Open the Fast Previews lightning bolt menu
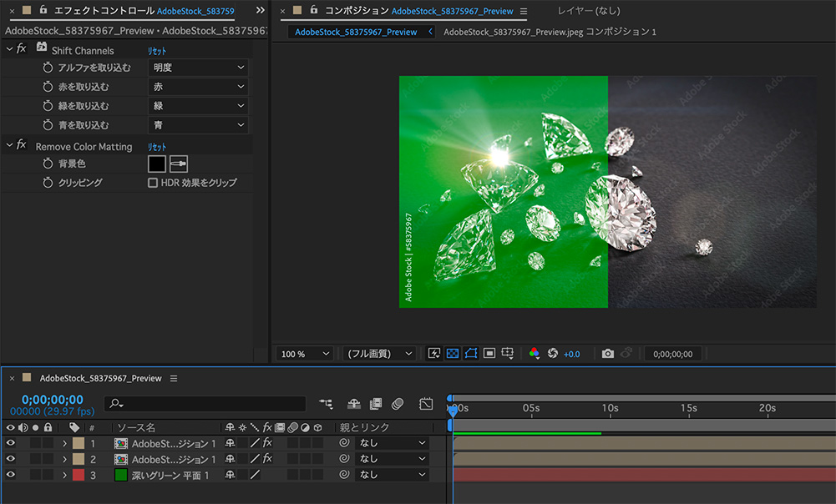 pos(433,353)
